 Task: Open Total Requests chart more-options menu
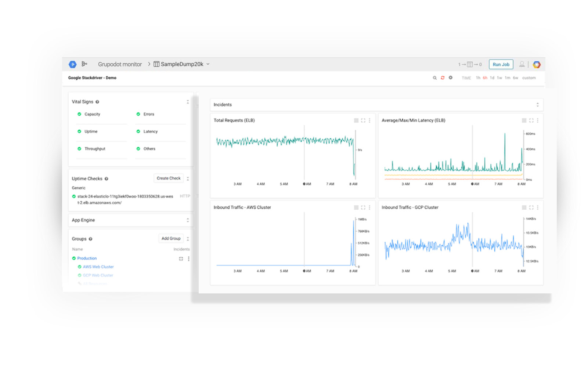[x=369, y=120]
